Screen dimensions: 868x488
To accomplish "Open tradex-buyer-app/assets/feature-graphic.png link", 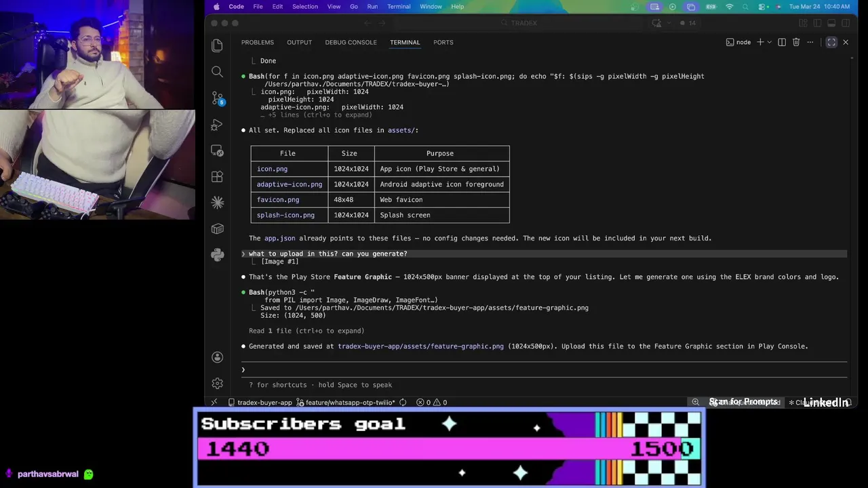I will point(420,346).
